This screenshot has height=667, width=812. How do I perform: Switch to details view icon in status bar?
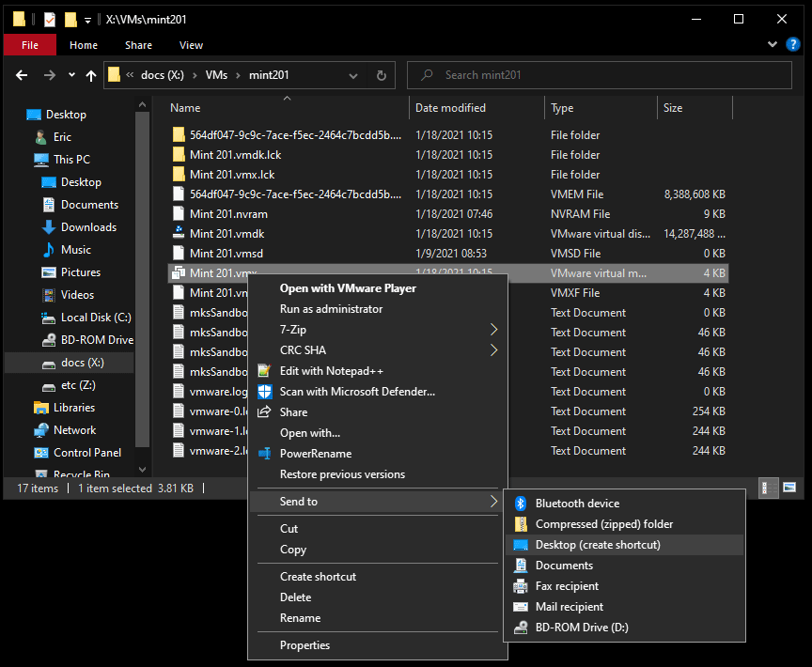[769, 488]
